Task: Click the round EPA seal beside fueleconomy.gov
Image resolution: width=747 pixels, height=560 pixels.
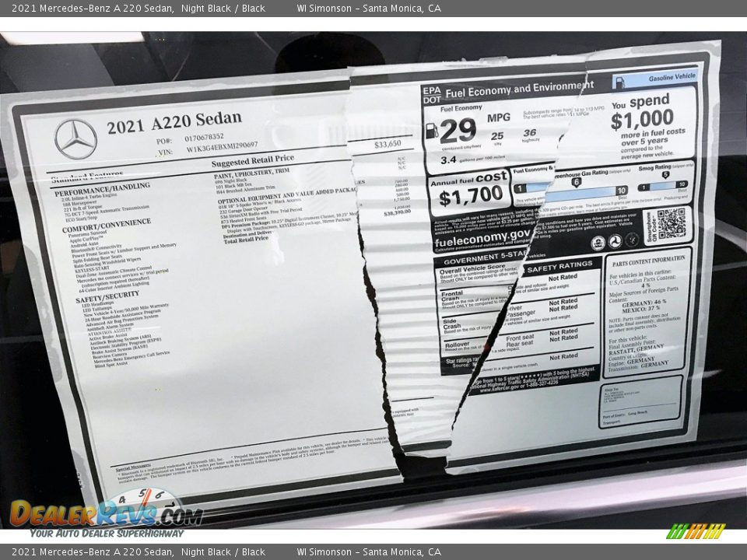Action: 598,243
